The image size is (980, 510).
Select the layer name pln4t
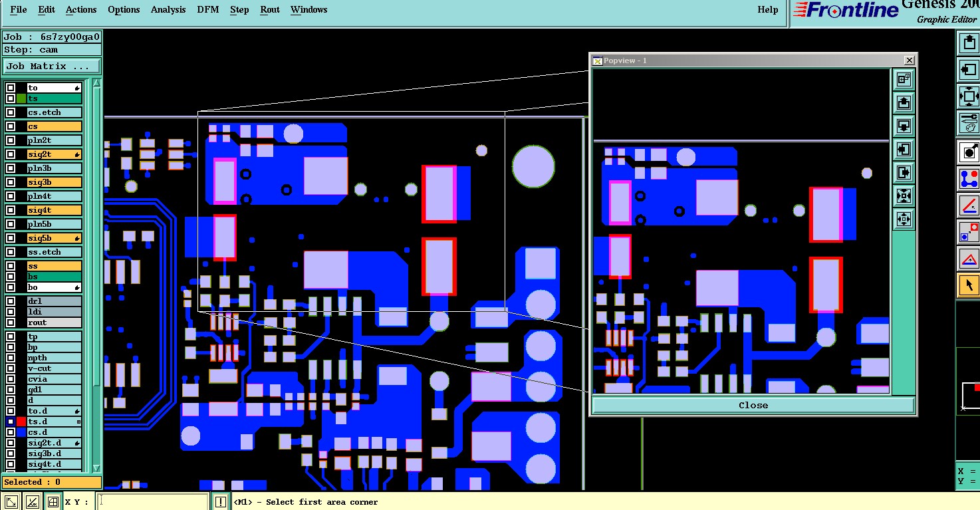click(55, 196)
